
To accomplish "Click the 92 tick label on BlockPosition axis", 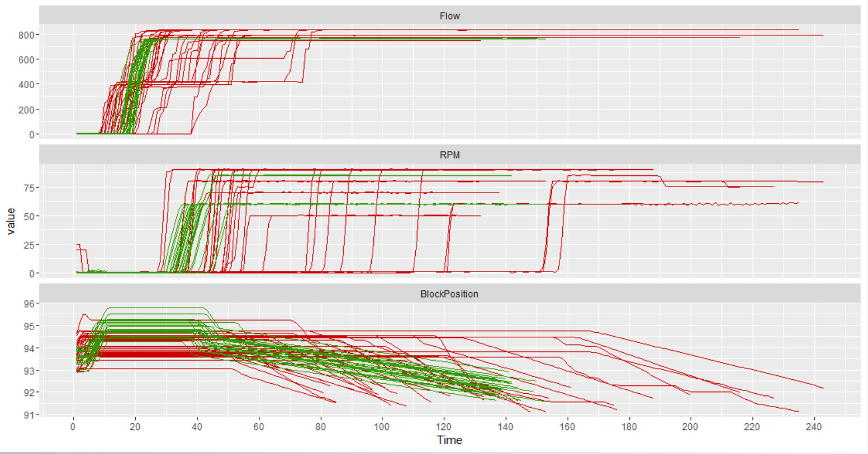I will tap(29, 393).
